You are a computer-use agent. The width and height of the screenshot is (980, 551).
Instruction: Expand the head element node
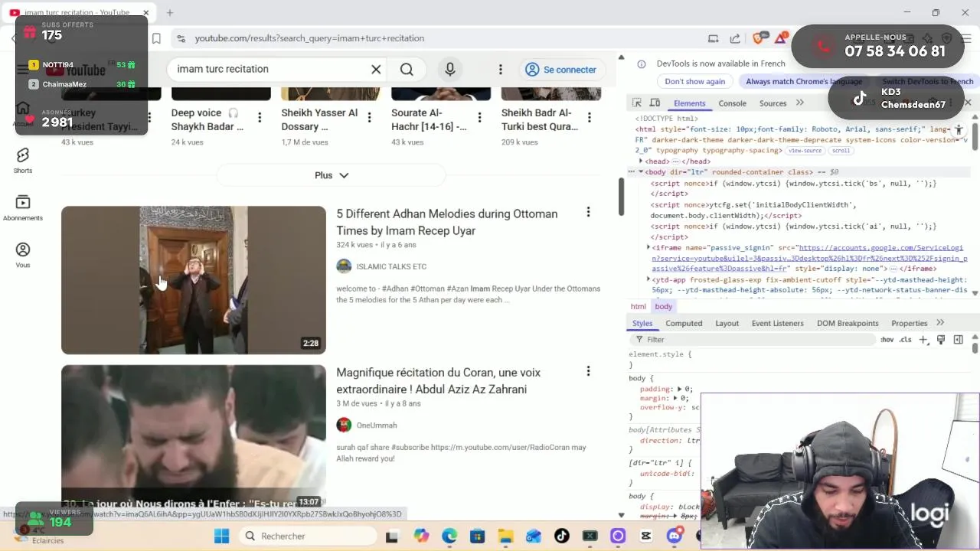(641, 161)
